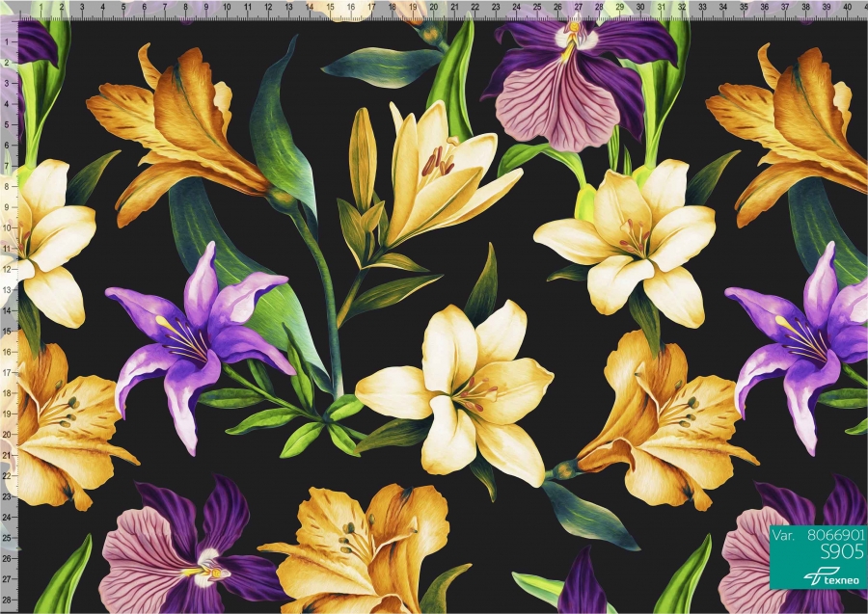Select the variant number 8066901
The width and height of the screenshot is (868, 614).
(x=835, y=535)
